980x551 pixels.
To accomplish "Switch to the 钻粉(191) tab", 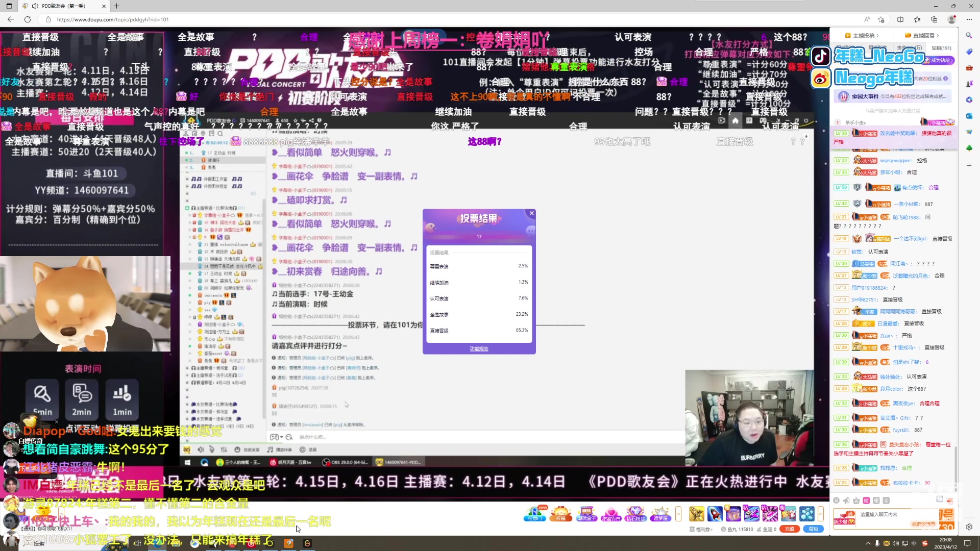I will click(x=941, y=48).
